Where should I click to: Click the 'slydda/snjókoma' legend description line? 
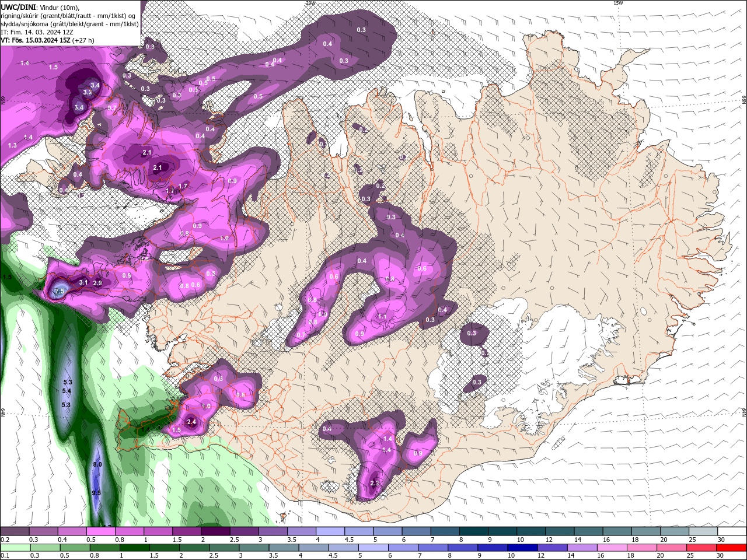click(70, 24)
